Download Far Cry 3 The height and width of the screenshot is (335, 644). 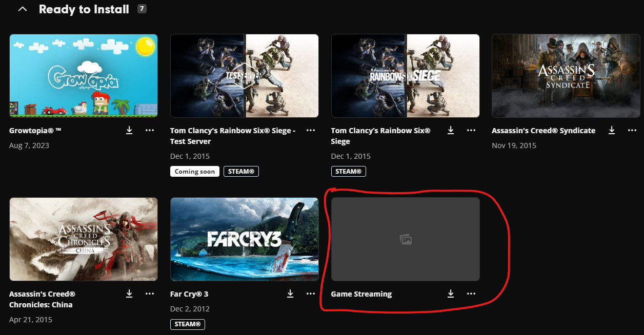pos(290,294)
